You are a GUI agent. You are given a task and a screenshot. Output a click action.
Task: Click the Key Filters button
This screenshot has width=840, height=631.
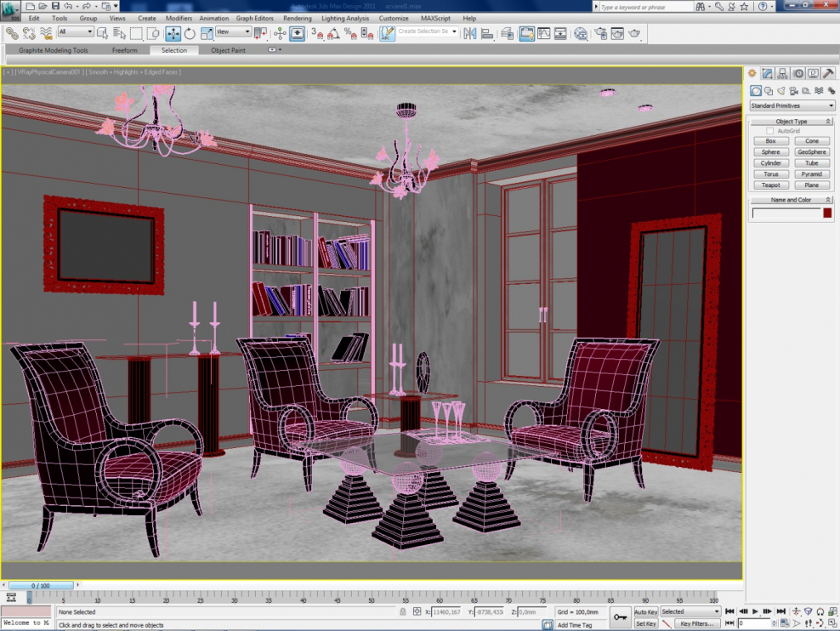[695, 623]
